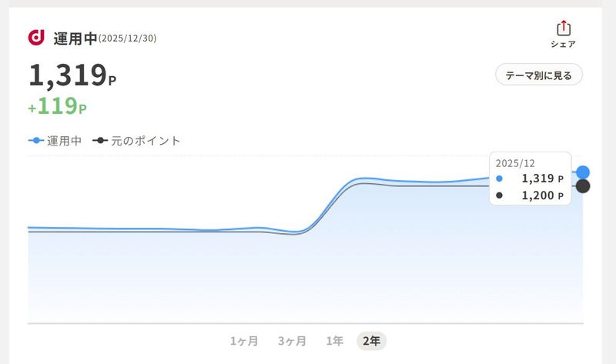Click the green +119P gain value
This screenshot has height=364, width=616.
pyautogui.click(x=57, y=107)
